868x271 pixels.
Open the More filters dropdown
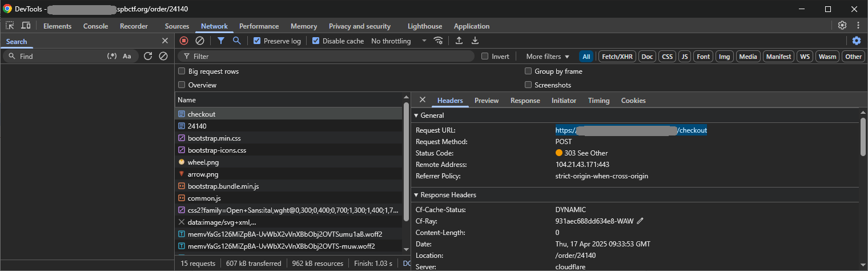(x=548, y=57)
